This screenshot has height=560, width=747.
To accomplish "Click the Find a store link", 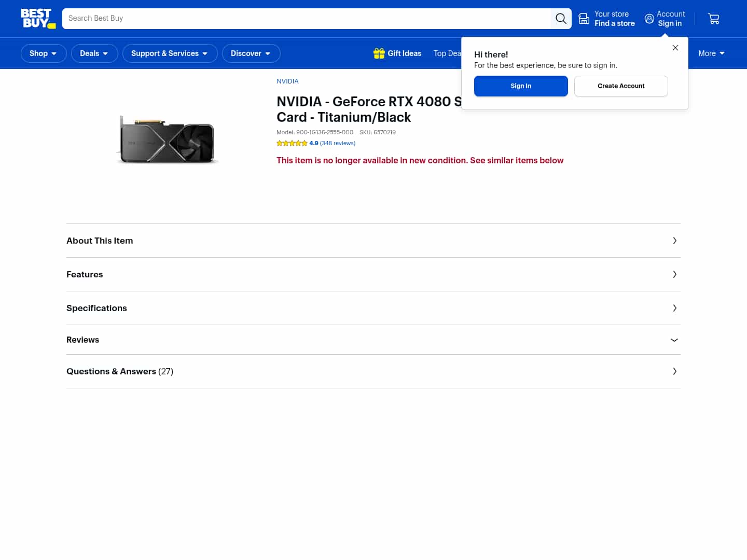I will (x=615, y=23).
